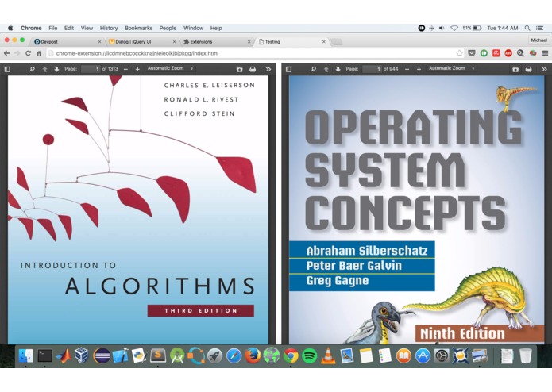Toggle sidebar in the right PDF viewer
The height and width of the screenshot is (392, 552).
[x=288, y=69]
